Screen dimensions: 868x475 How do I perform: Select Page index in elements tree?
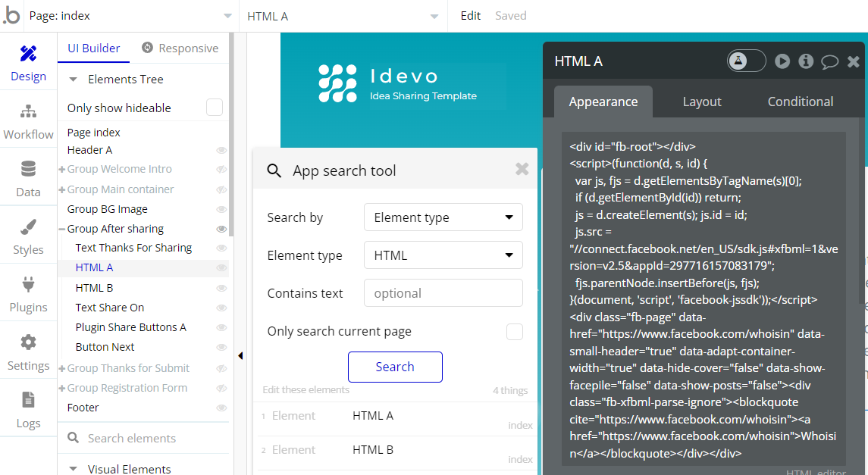point(93,133)
